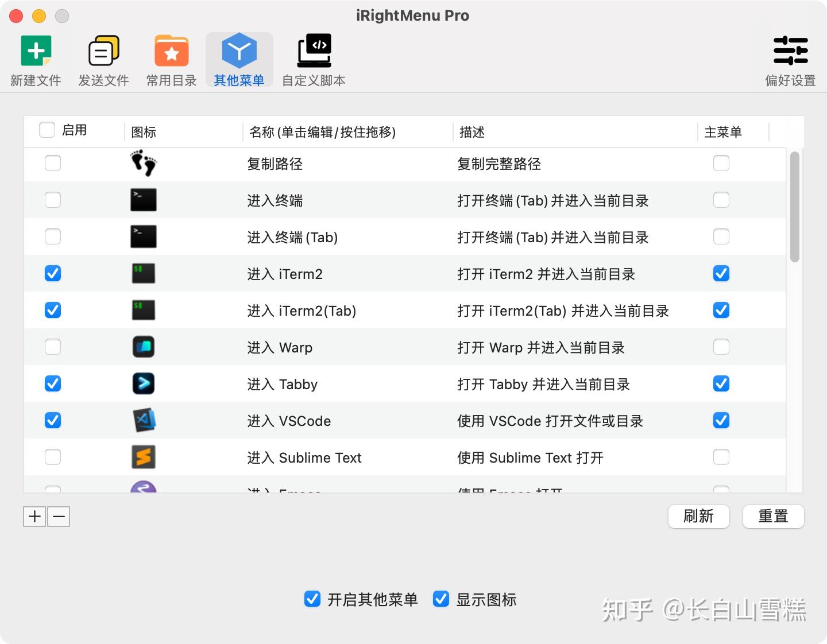Select the 进入终端 (Tab) name cell

292,237
